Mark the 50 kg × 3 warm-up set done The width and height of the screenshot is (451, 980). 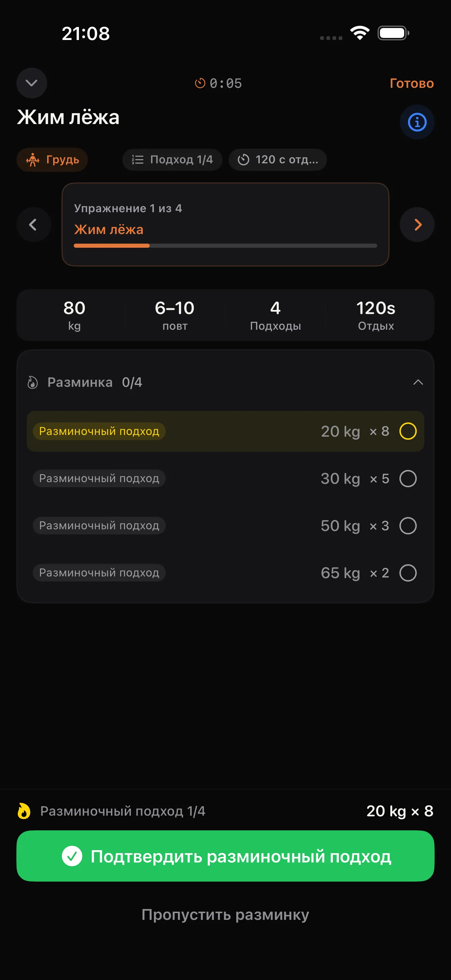(x=408, y=526)
